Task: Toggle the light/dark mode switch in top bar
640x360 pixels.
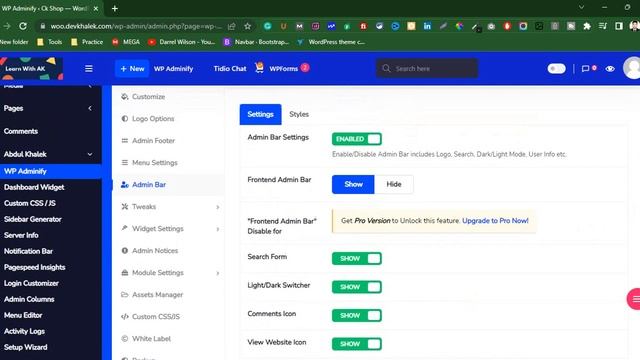Action: click(x=556, y=69)
